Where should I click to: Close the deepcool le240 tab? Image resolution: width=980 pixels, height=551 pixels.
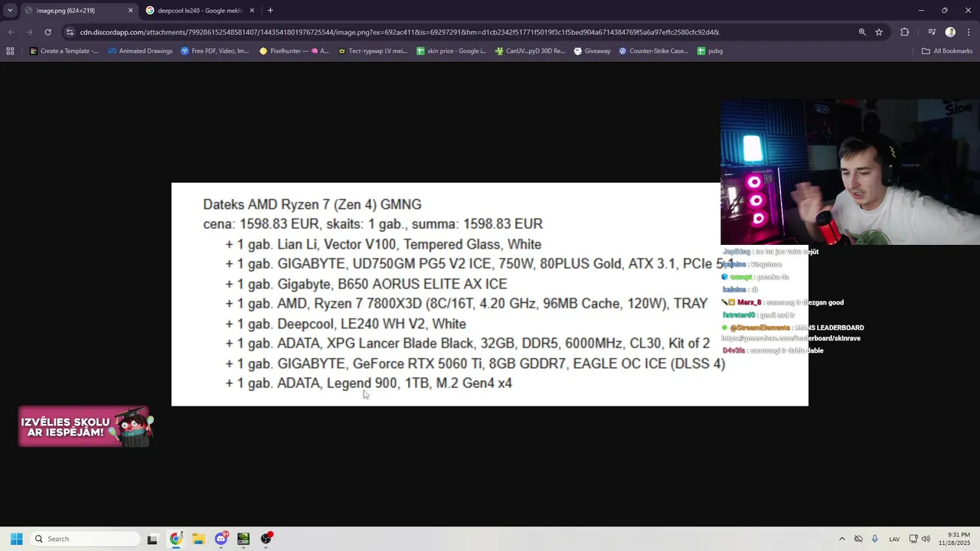pos(253,11)
